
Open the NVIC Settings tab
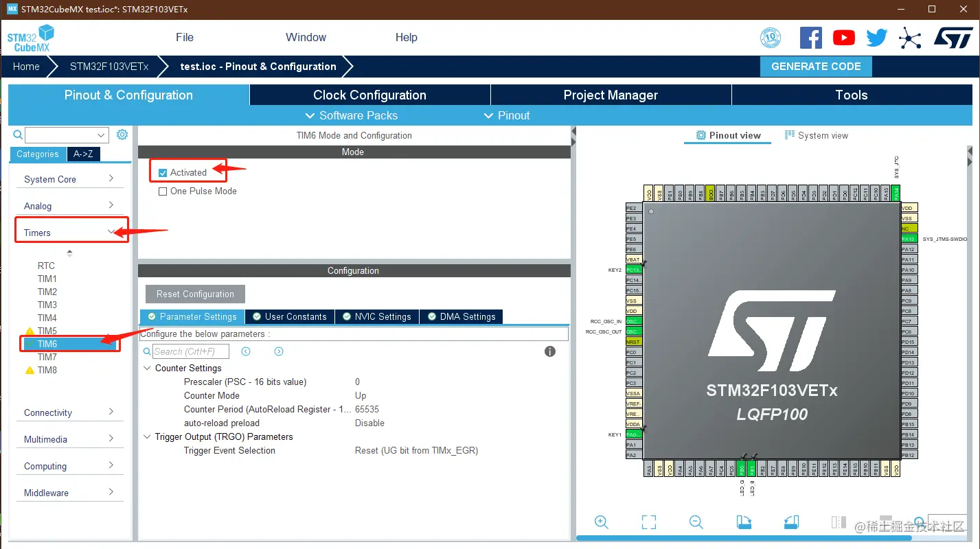pos(376,316)
